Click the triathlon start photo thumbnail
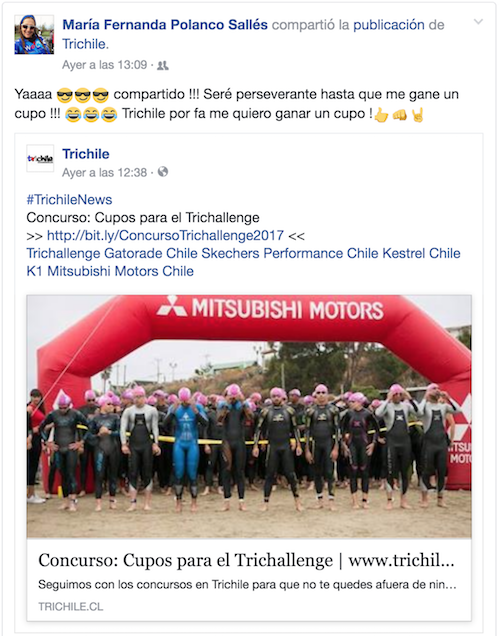Screen dimensions: 500x636 click(x=249, y=417)
